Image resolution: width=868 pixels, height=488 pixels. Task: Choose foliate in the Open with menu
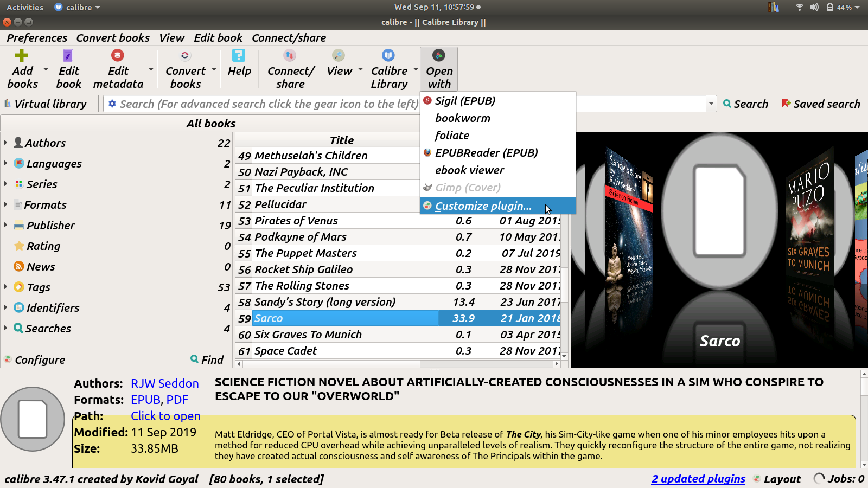497,136
